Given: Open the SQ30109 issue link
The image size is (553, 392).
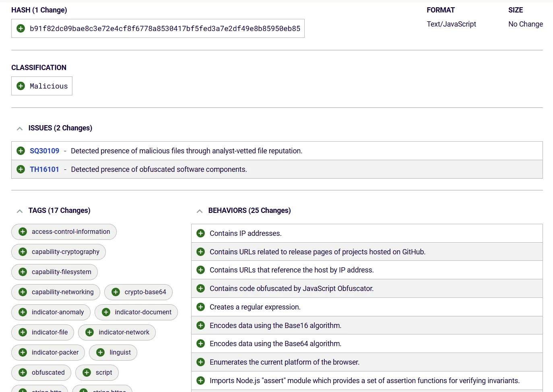Looking at the screenshot, I should click(x=44, y=151).
